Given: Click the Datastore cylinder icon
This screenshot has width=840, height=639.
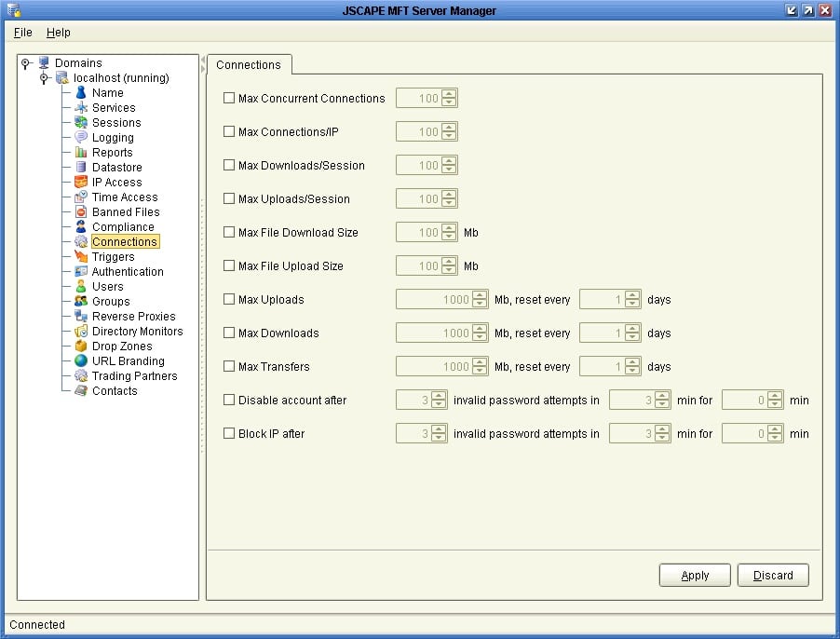Looking at the screenshot, I should [81, 167].
